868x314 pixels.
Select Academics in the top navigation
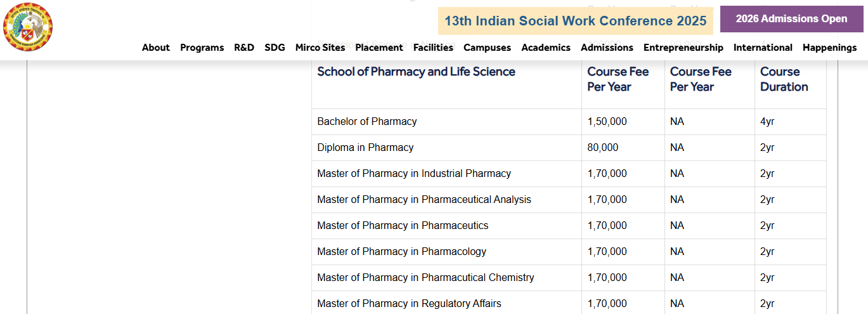(546, 48)
